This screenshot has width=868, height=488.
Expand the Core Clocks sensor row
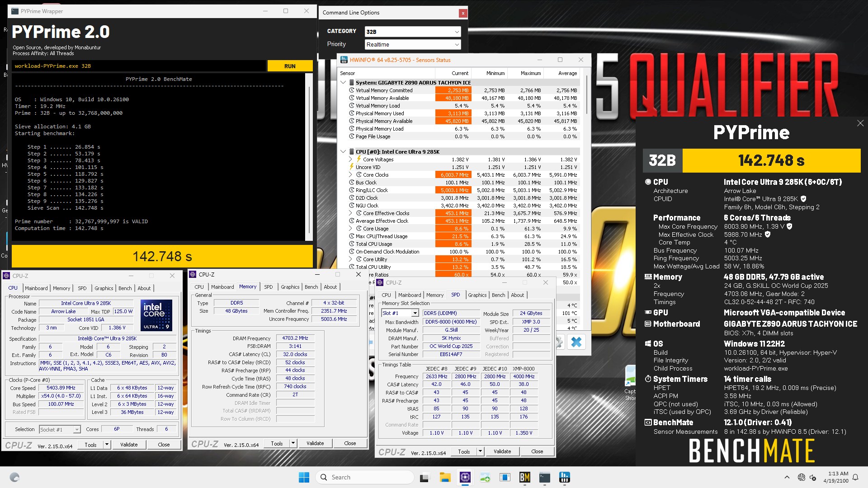tap(350, 175)
